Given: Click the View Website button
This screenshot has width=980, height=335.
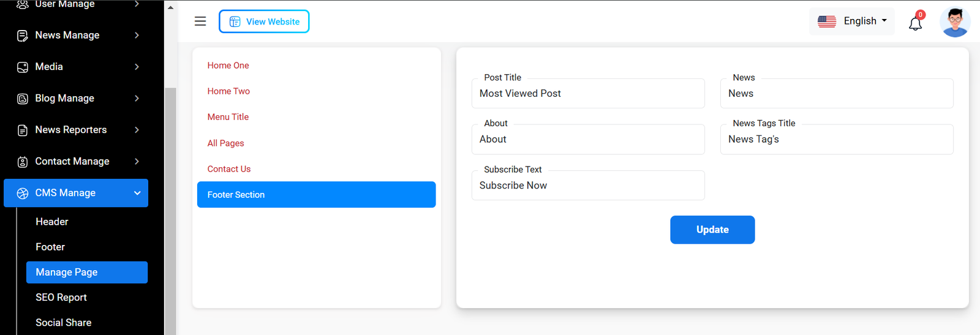Looking at the screenshot, I should tap(264, 21).
